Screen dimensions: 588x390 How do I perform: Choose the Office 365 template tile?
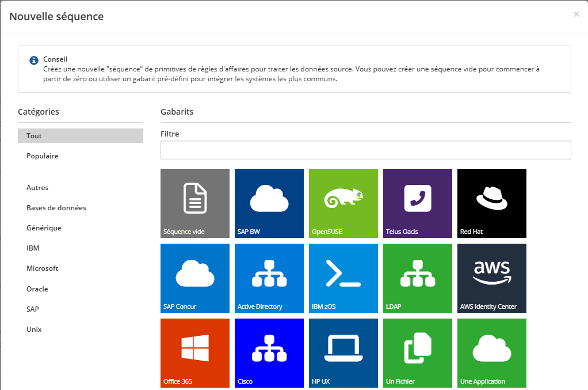pos(195,352)
